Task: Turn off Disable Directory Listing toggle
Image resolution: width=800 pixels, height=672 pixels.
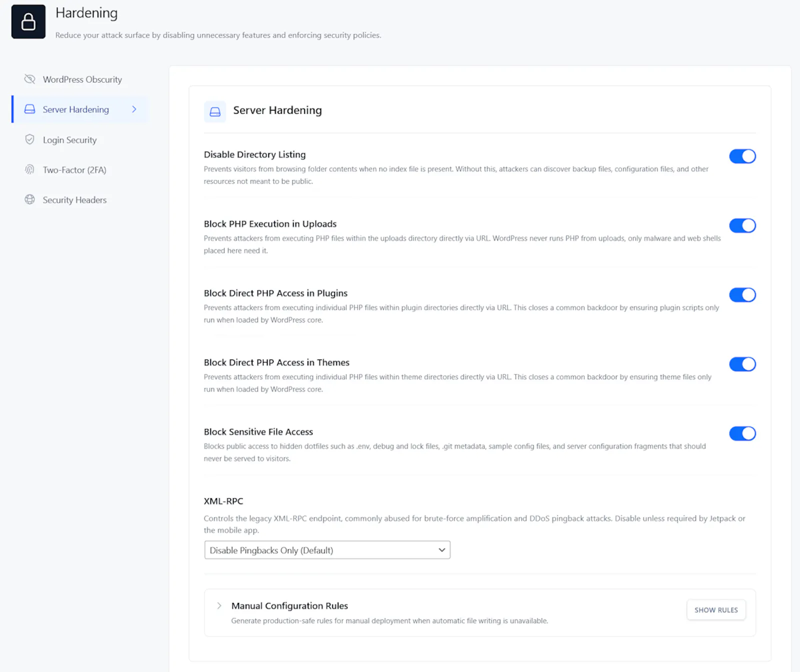Action: coord(742,156)
